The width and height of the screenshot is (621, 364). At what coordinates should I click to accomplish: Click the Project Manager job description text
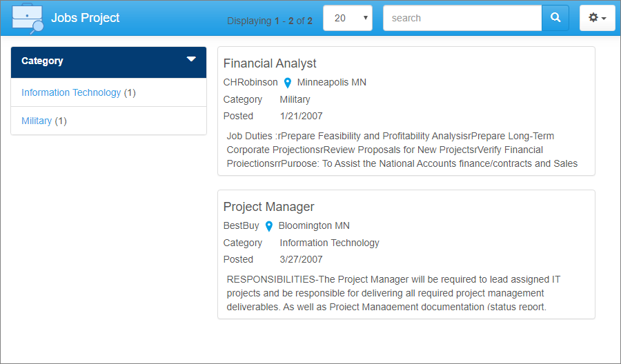click(x=393, y=293)
